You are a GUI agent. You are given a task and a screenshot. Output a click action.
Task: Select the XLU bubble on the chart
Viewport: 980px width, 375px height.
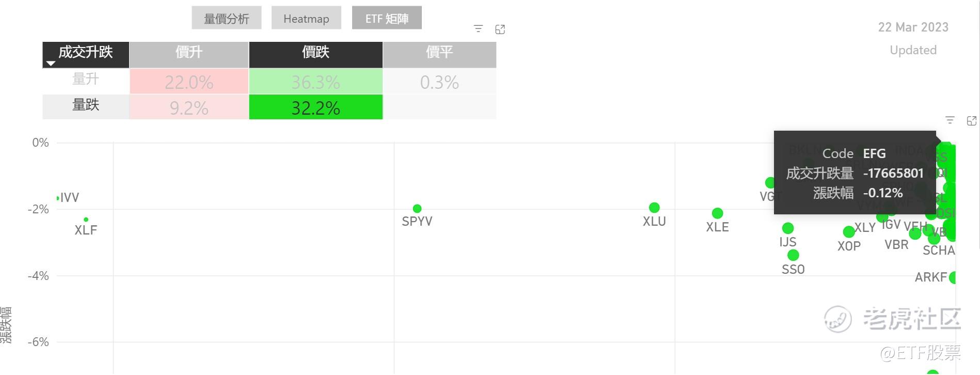654,208
